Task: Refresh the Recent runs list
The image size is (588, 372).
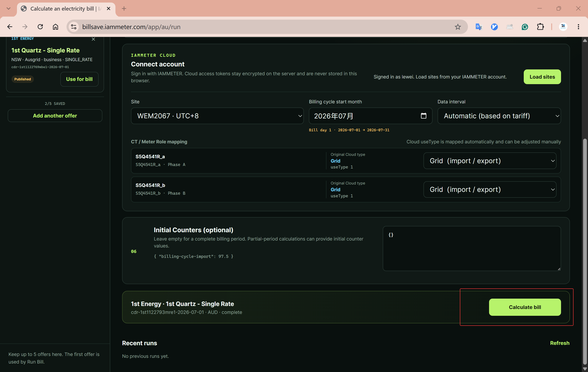Action: coord(560,343)
